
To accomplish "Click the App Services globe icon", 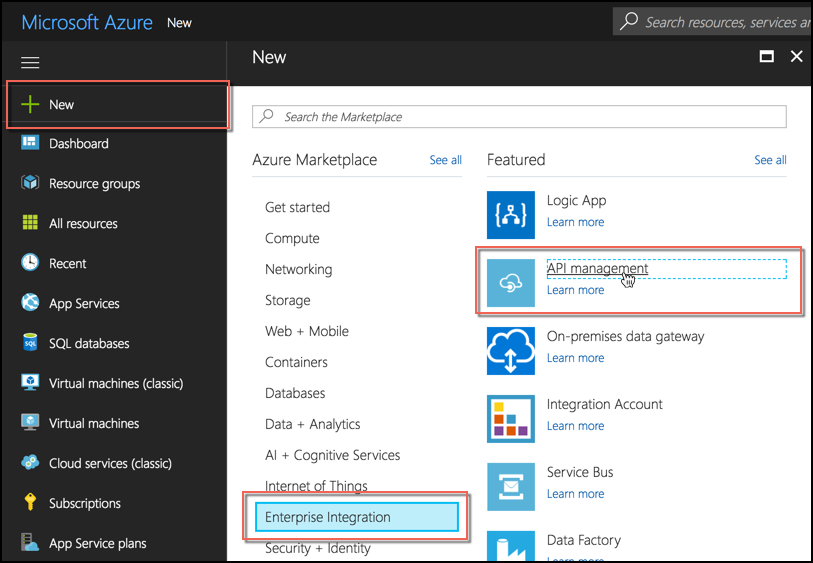I will click(30, 302).
